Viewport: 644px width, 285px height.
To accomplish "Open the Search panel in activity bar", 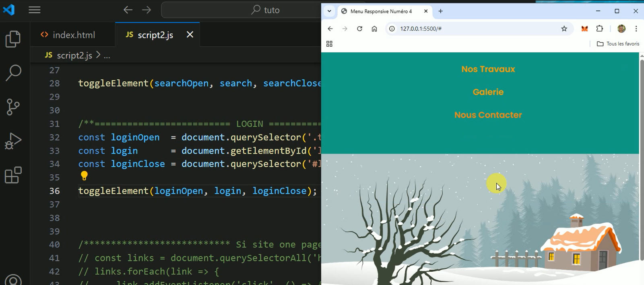I will (13, 73).
